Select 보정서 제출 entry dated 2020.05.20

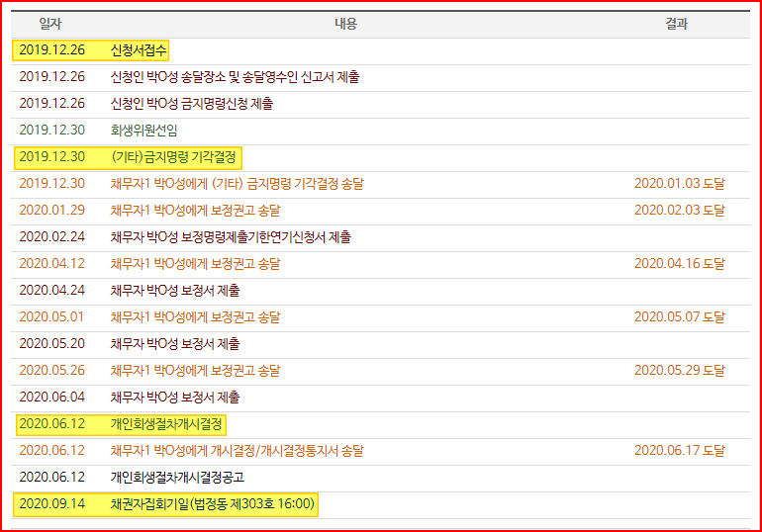[x=175, y=344]
